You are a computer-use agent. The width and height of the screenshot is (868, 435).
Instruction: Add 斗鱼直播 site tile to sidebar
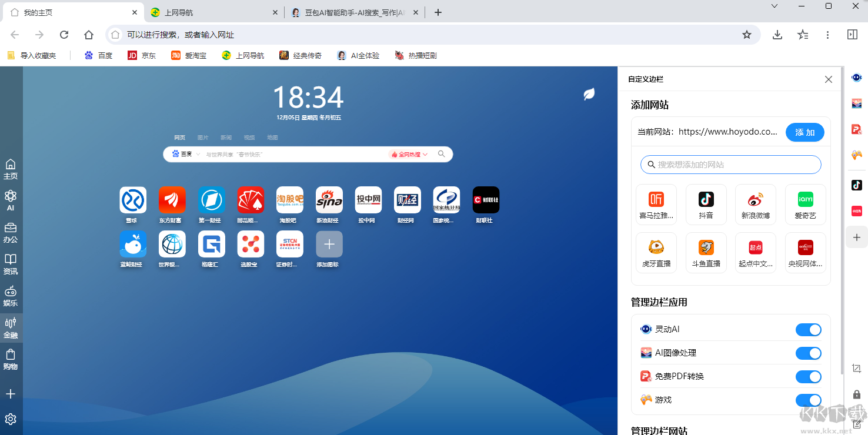[x=706, y=253]
